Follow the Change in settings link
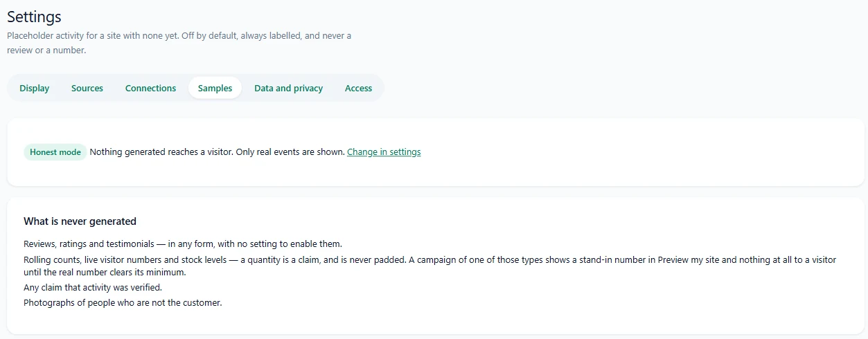This screenshot has width=868, height=339. [384, 152]
